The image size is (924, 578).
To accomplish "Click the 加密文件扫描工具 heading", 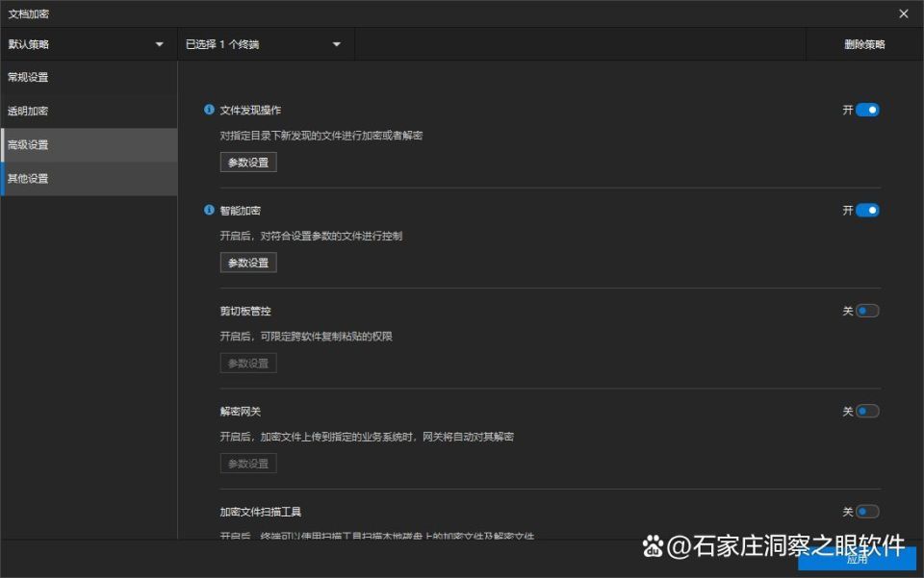I will point(261,512).
